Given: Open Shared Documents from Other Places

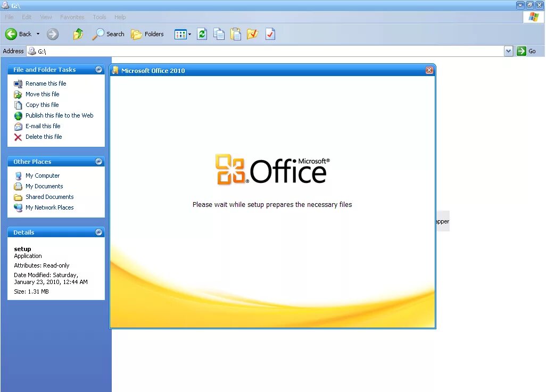Looking at the screenshot, I should [x=49, y=197].
